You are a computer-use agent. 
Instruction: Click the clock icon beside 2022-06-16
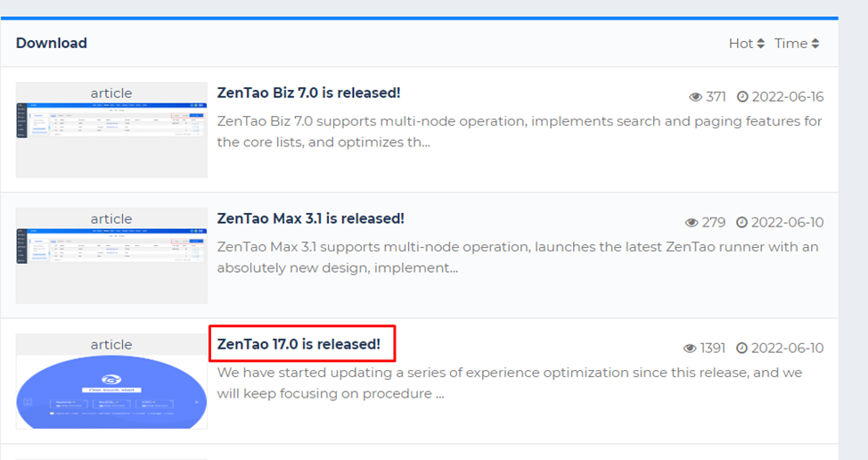[742, 97]
